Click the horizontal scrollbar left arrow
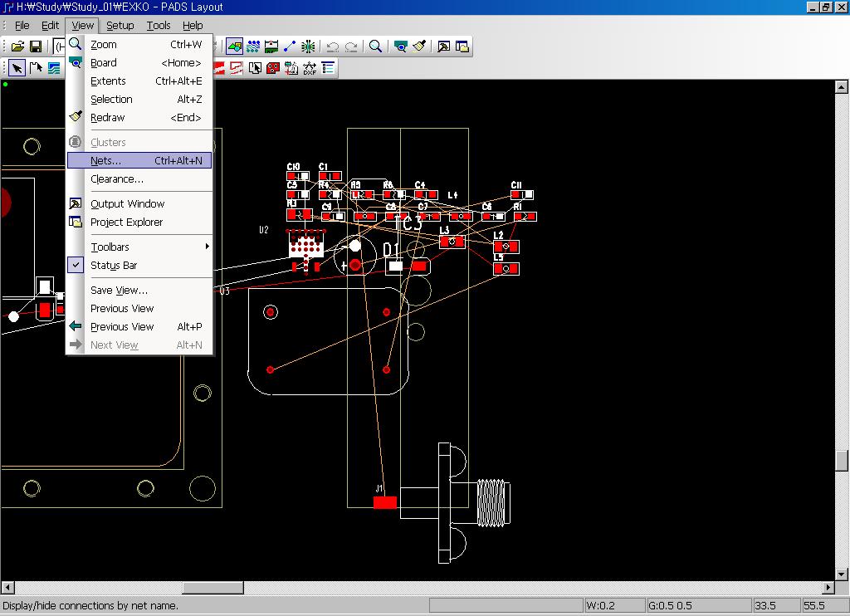850x616 pixels. click(7, 587)
